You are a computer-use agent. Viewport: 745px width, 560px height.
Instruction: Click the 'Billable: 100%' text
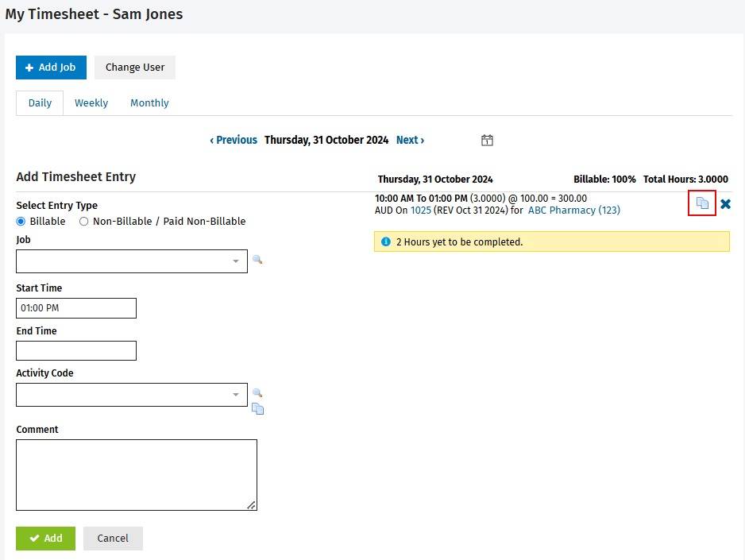604,179
